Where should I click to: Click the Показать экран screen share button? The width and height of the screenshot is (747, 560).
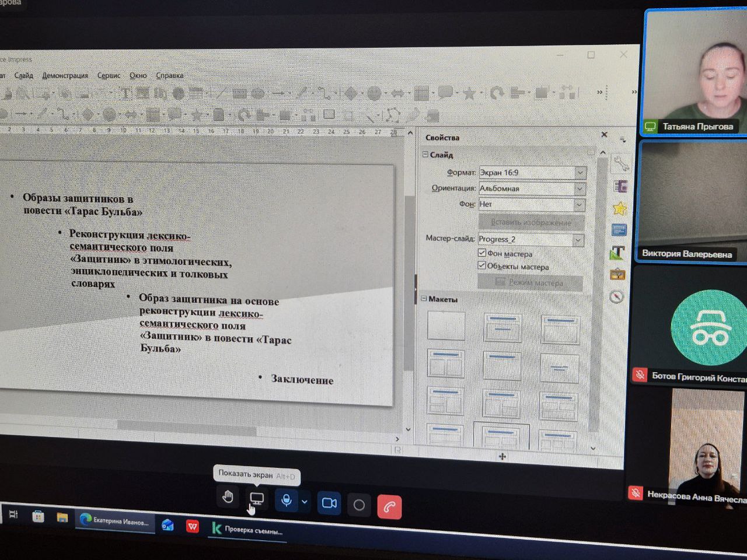coord(257,499)
